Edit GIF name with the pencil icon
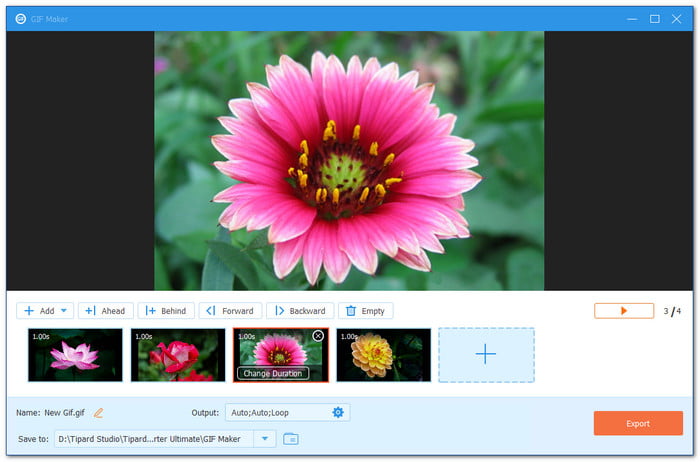700x462 pixels. 98,413
